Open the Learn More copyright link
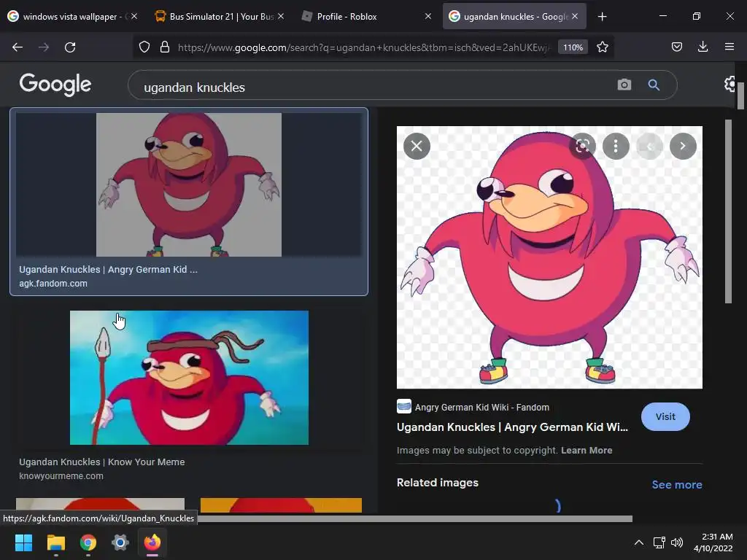747x560 pixels. 587,450
